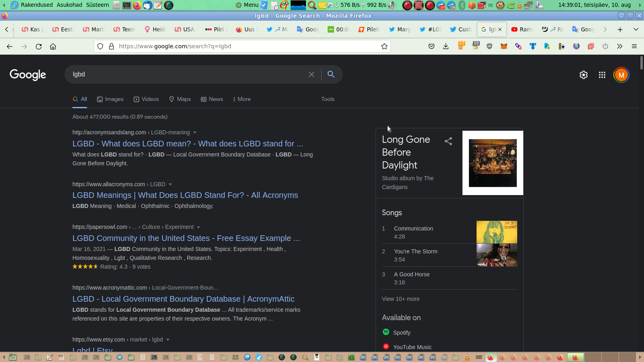644x362 pixels.
Task: Open the Firefox hamburger application menu
Action: (634, 46)
